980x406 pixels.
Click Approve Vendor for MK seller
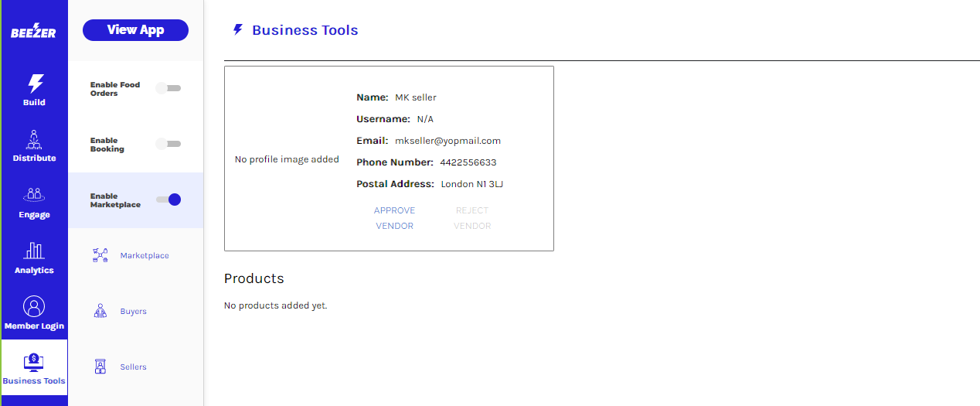pyautogui.click(x=394, y=218)
